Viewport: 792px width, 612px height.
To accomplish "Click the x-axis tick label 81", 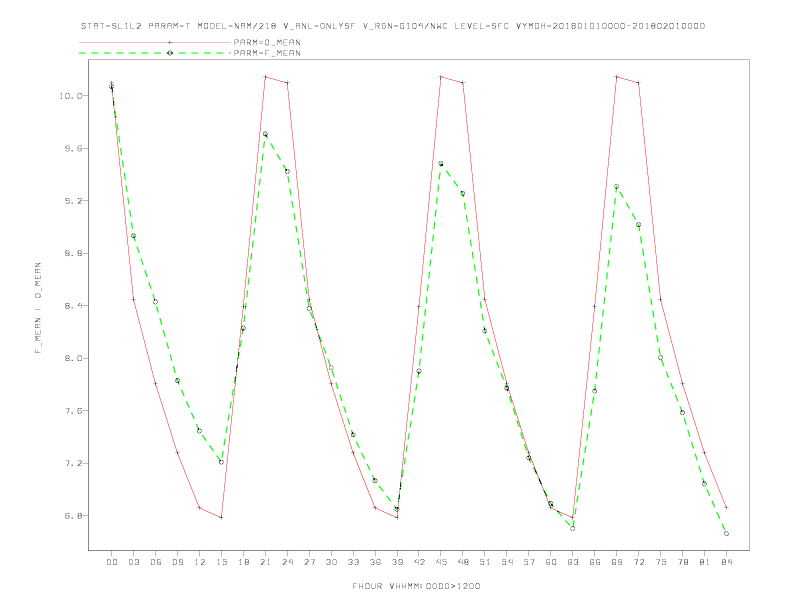I will point(705,562).
